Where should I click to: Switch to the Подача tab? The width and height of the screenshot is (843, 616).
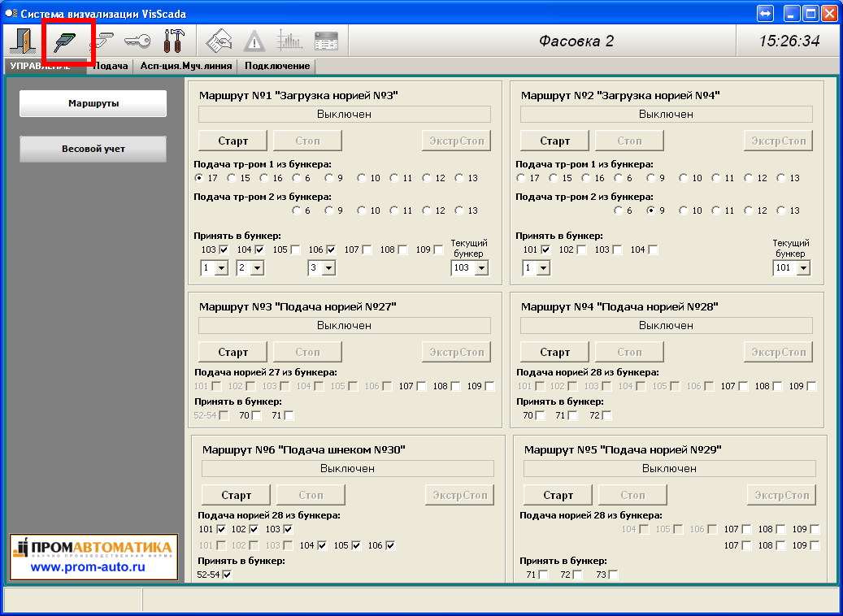point(111,66)
